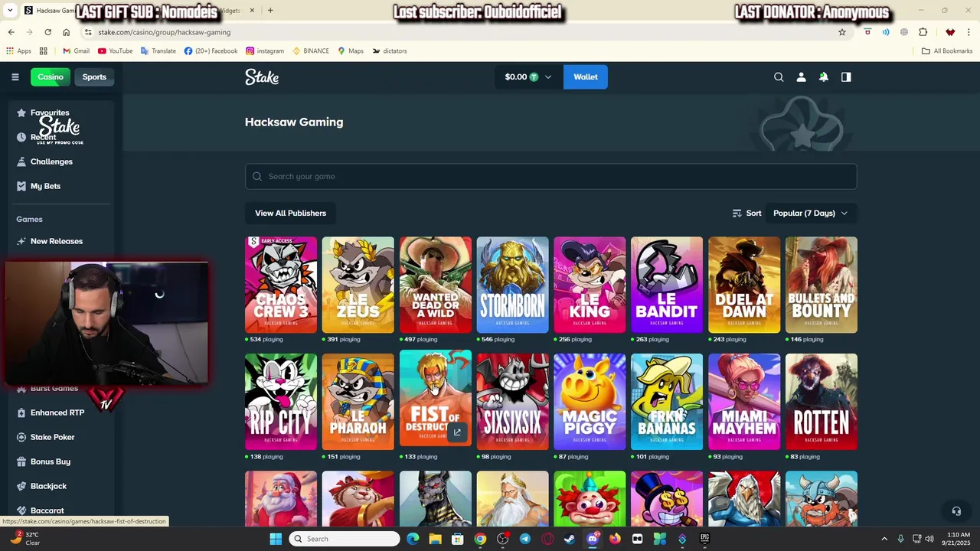Click the blue Wallet button
This screenshot has width=980, height=551.
pyautogui.click(x=586, y=77)
